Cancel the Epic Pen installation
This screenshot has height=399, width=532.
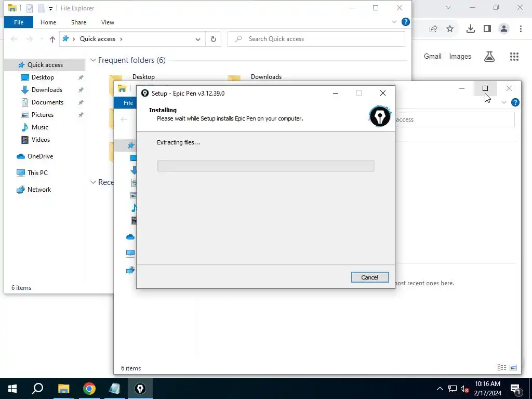(370, 277)
